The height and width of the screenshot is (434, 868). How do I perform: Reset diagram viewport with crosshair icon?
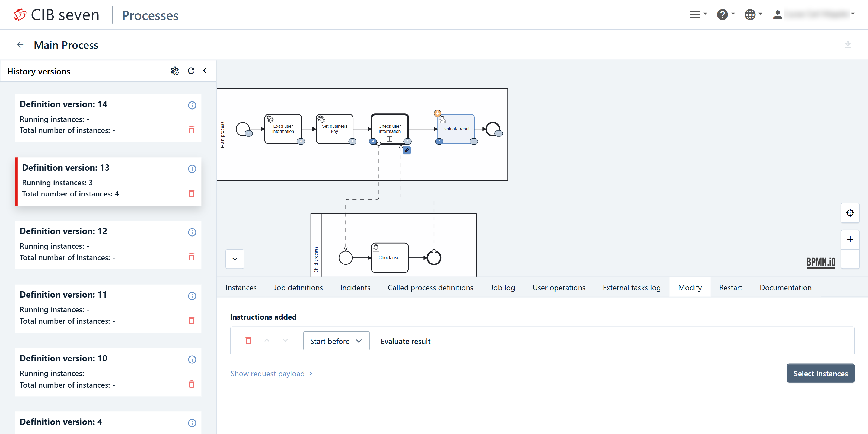tap(850, 213)
